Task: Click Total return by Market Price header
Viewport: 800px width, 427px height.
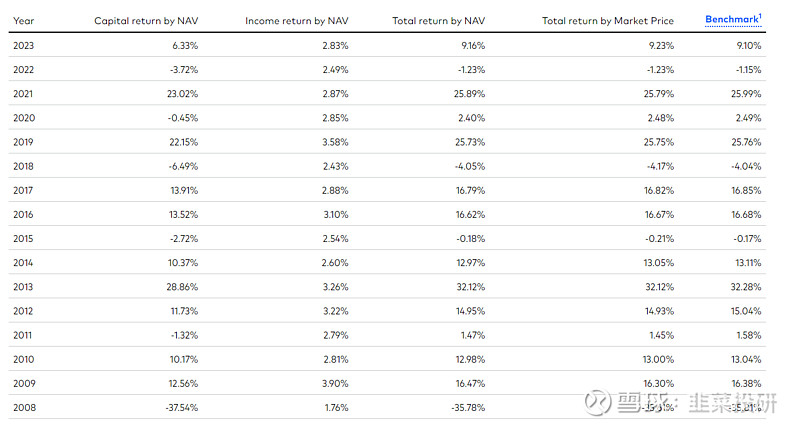Action: point(608,21)
